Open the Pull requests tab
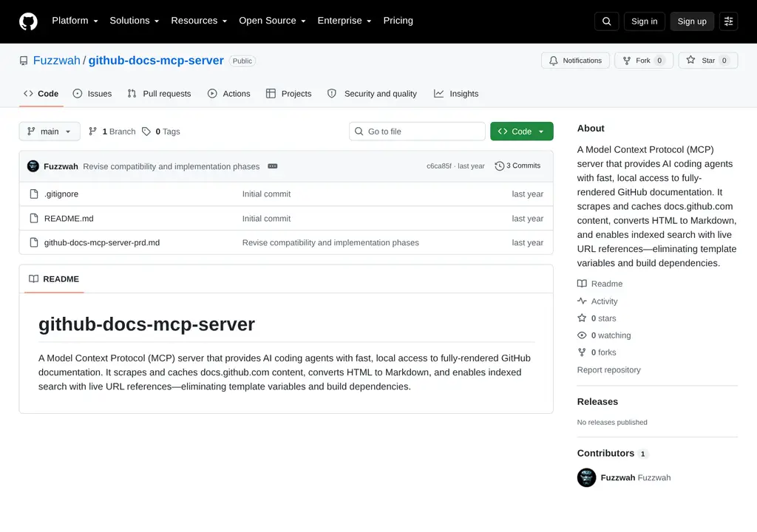 tap(160, 94)
